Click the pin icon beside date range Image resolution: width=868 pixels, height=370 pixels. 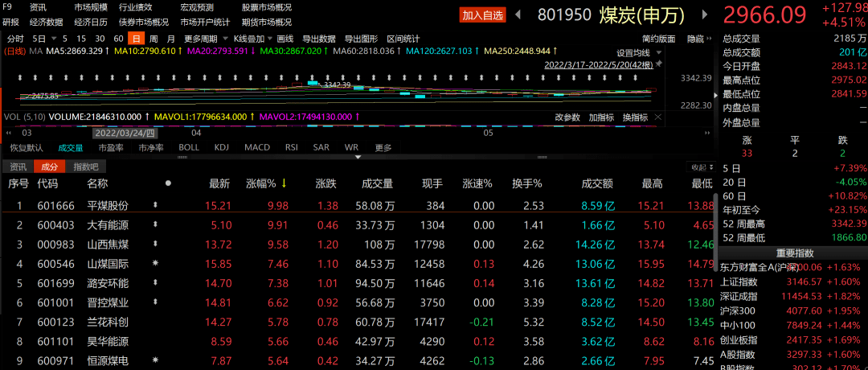[659, 62]
